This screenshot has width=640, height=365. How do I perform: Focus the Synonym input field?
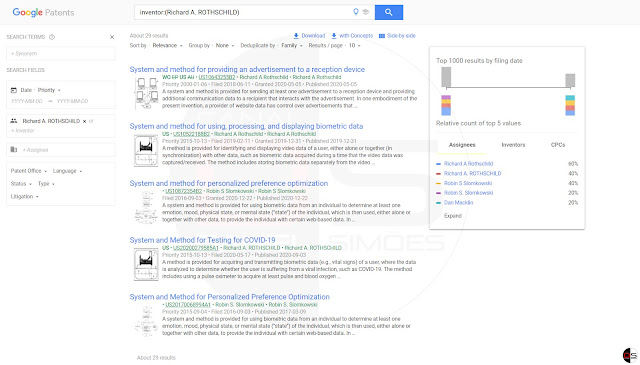(x=61, y=53)
